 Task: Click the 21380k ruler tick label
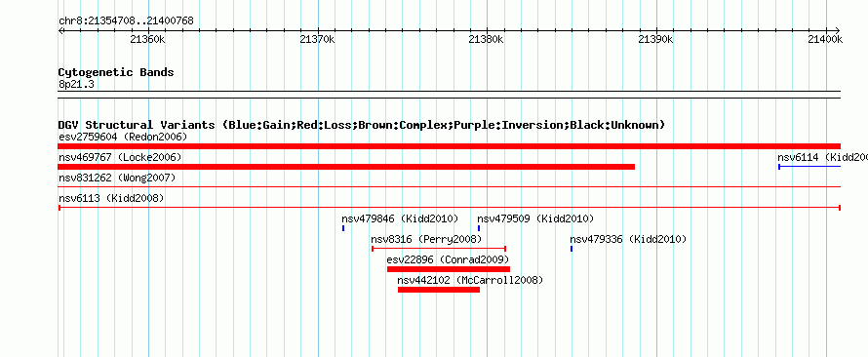point(486,40)
